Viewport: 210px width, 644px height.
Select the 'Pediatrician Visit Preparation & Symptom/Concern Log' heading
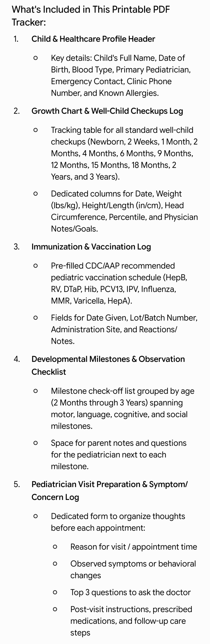(x=109, y=491)
